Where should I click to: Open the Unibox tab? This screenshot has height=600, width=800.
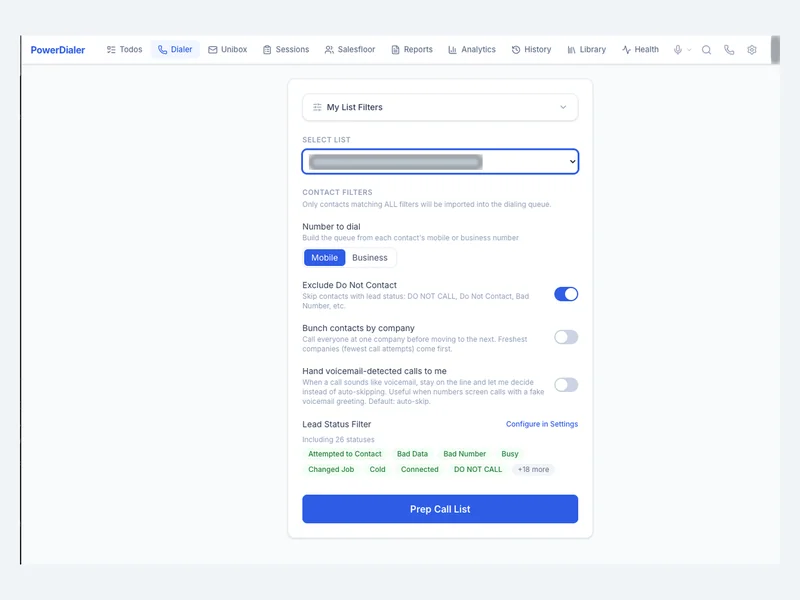[228, 49]
